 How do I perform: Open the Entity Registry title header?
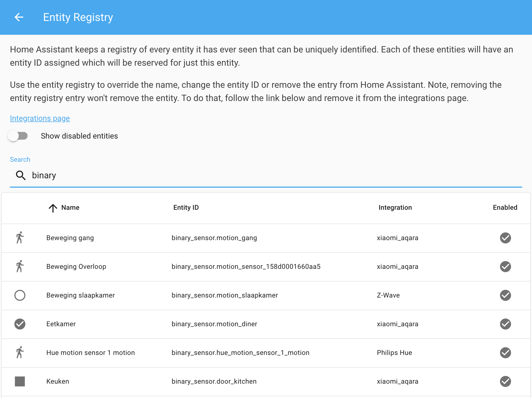(78, 17)
